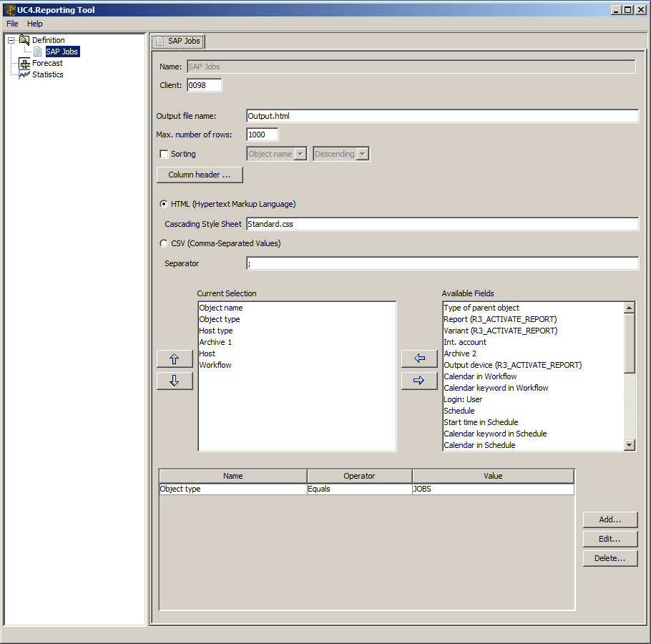The width and height of the screenshot is (651, 644).
Task: Click the 'JOBS' value cell
Action: (x=493, y=489)
